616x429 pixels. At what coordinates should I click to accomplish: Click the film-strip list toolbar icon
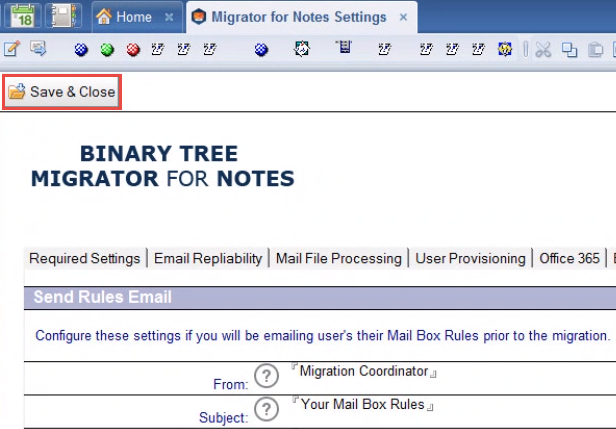point(344,48)
